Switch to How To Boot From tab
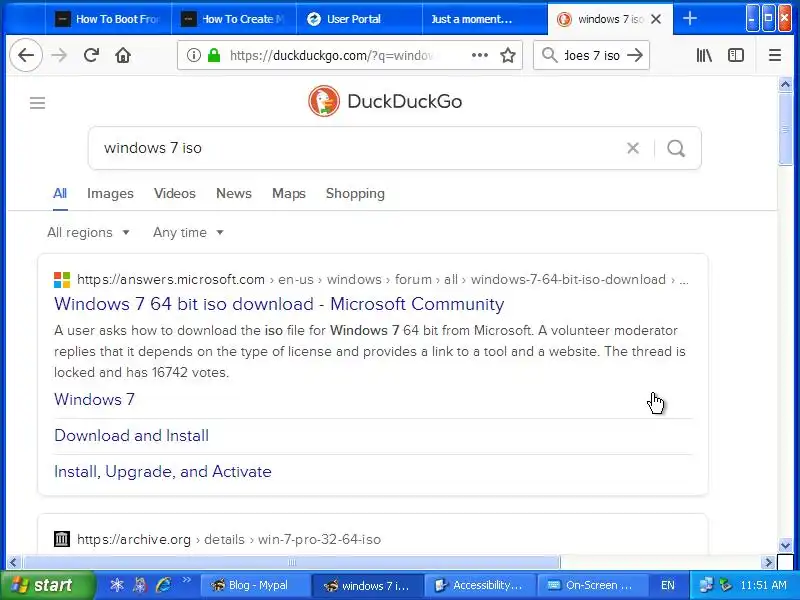 tap(108, 19)
